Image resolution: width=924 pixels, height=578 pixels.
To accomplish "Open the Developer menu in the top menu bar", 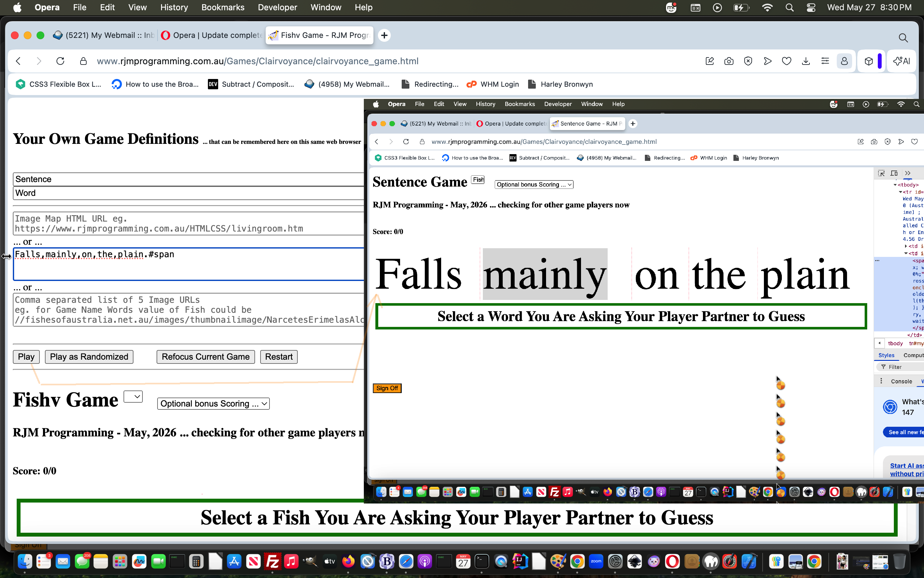I will [278, 8].
